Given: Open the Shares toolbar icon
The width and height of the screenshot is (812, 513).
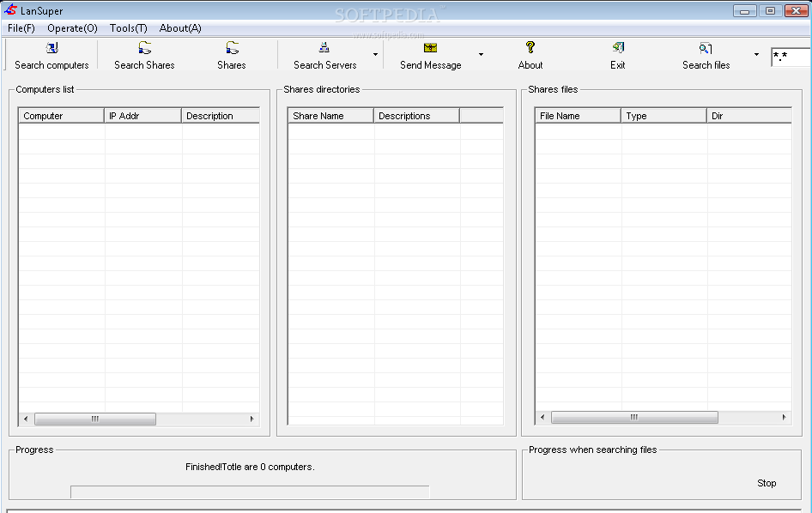Looking at the screenshot, I should tap(232, 48).
